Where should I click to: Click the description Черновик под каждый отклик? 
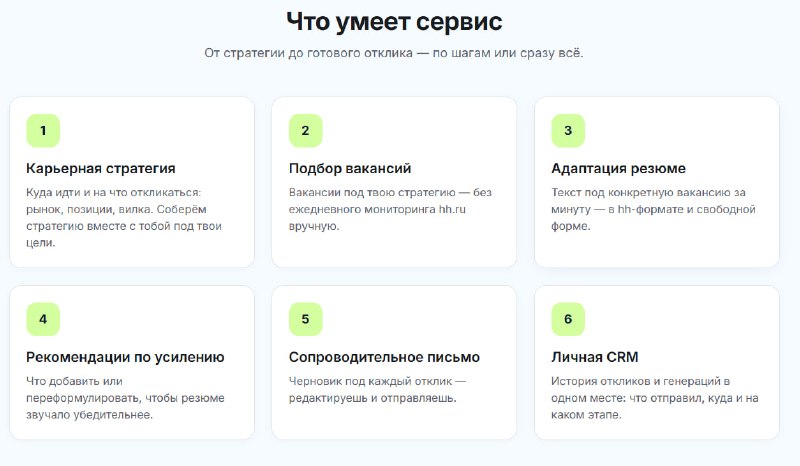[378, 389]
